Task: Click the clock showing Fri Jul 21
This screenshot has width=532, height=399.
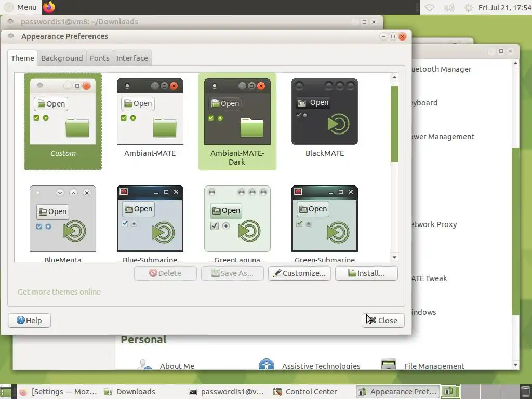Action: tap(504, 7)
